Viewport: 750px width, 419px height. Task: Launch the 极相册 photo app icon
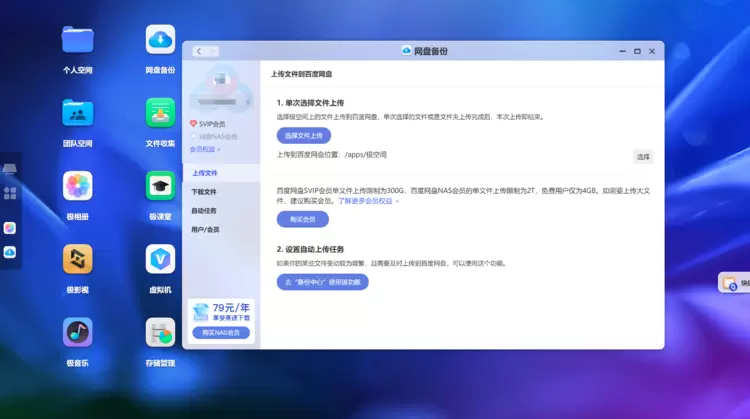(x=78, y=186)
